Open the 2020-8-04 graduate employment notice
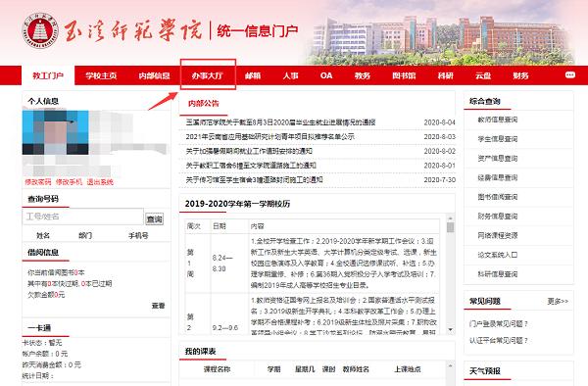 (x=280, y=122)
